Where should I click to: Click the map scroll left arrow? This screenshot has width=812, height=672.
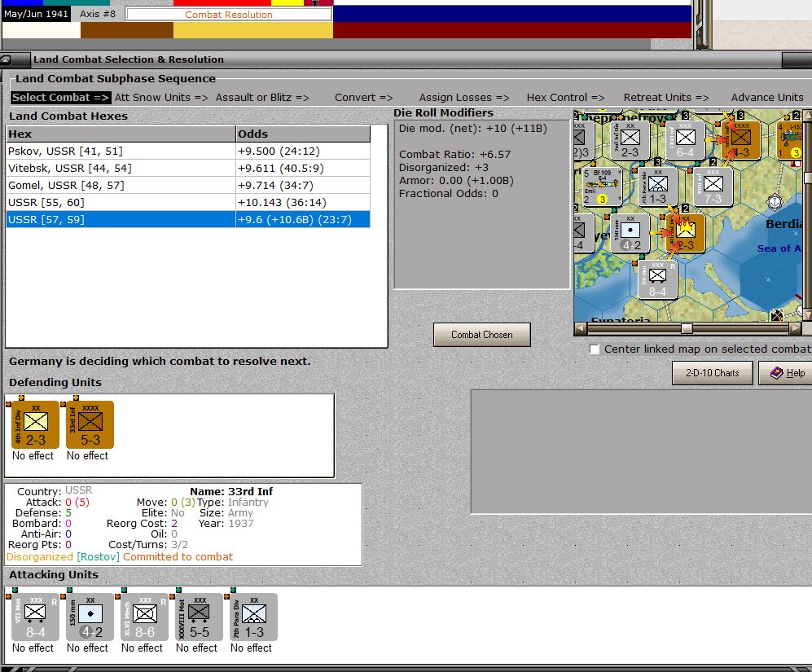[x=581, y=328]
